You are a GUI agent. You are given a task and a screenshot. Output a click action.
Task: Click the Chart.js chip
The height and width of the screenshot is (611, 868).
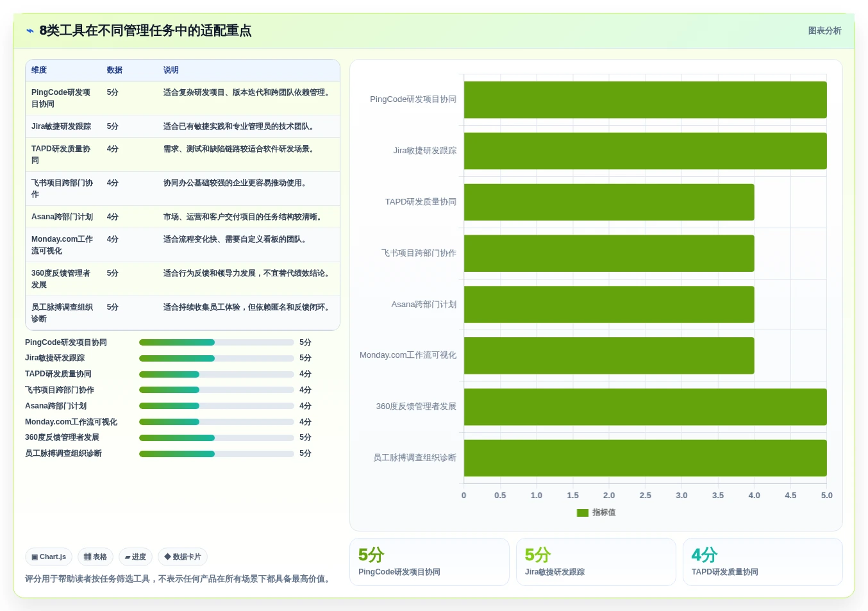coord(49,557)
